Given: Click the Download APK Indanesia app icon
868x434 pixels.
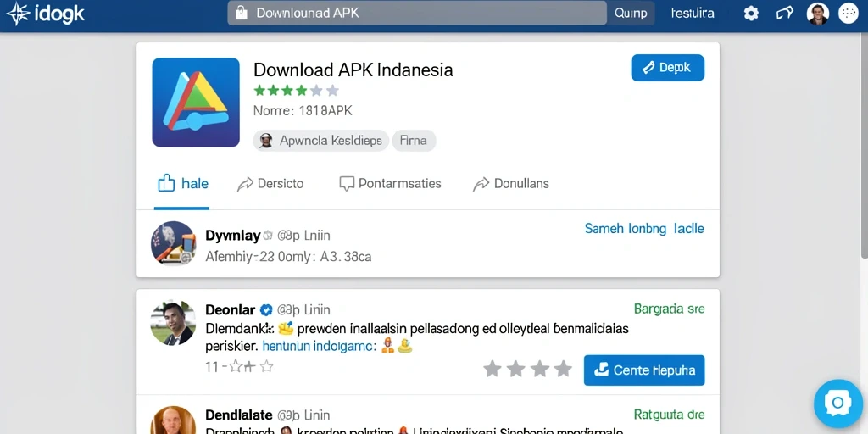Looking at the screenshot, I should pos(196,103).
